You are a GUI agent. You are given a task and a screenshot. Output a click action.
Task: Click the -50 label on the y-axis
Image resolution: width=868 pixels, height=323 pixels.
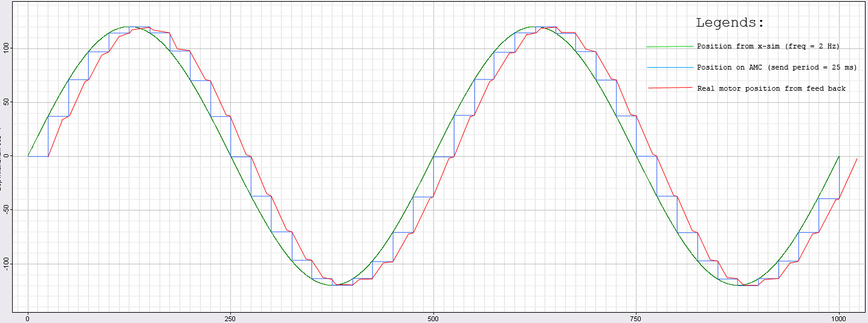tap(7, 210)
